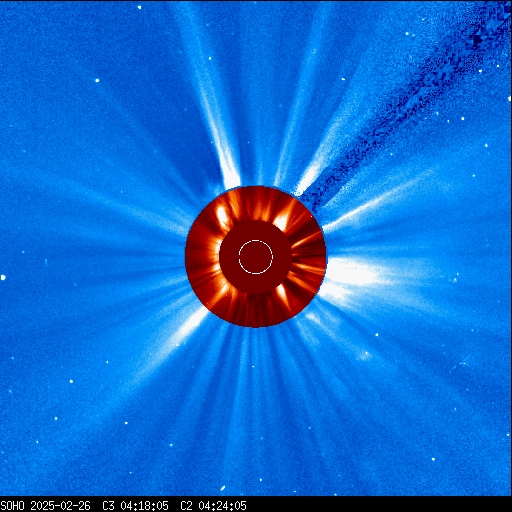Click the white solar disk circle outline
The width and height of the screenshot is (512, 512).
coord(256,257)
